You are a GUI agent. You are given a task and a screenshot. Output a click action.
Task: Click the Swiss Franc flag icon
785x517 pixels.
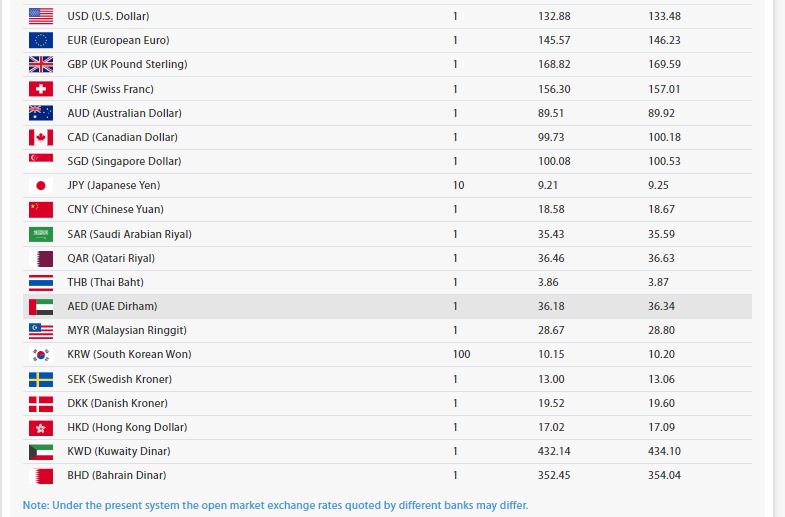tap(41, 89)
